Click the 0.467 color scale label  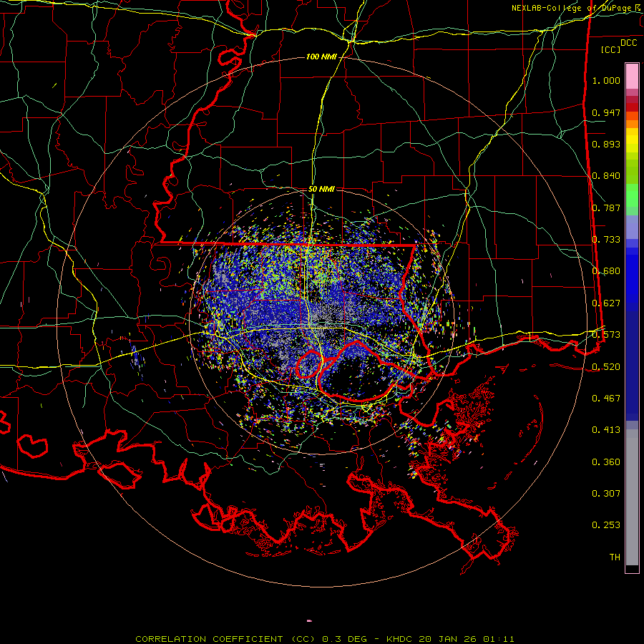coord(606,399)
